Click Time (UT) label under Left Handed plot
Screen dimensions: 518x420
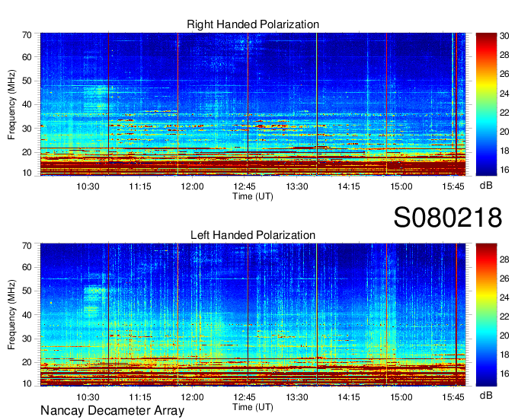(x=253, y=407)
